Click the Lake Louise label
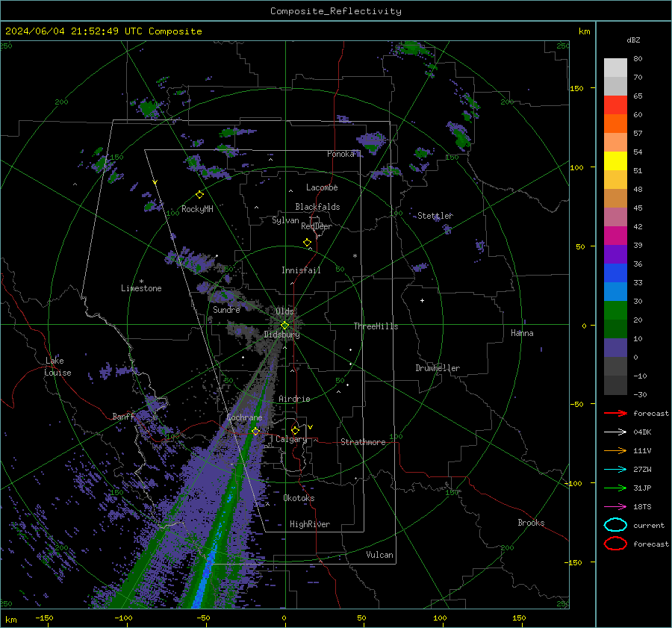 point(57,367)
